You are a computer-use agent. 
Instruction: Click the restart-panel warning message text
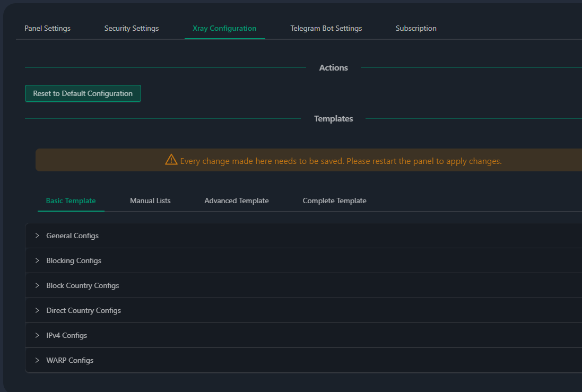(341, 161)
